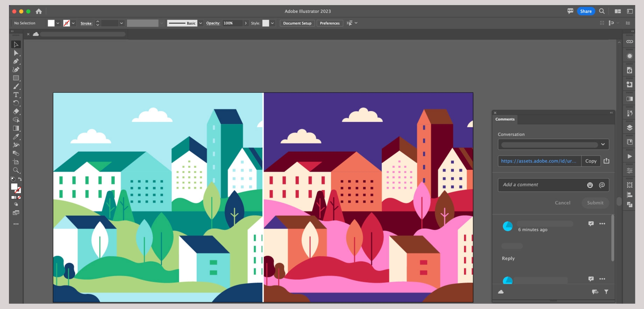This screenshot has width=644, height=309.
Task: Expand the Conversation dropdown
Action: point(603,144)
